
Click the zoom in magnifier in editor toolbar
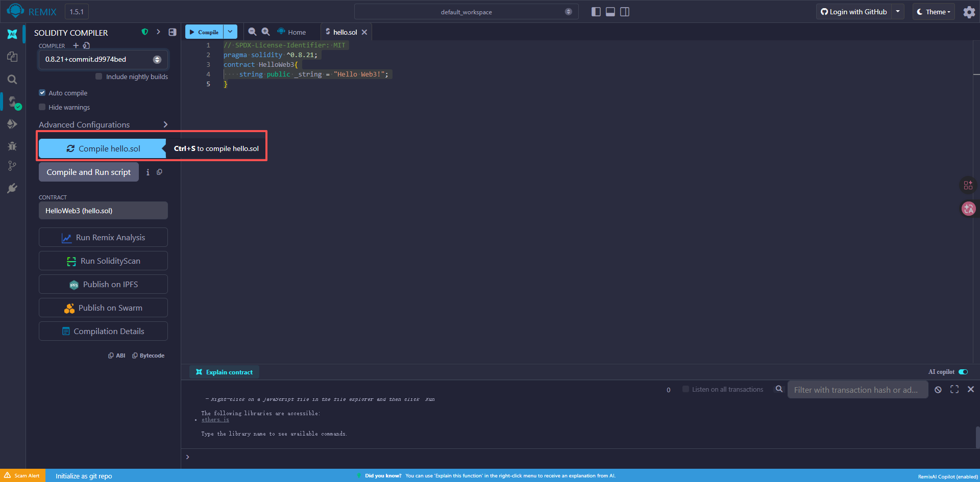coord(265,32)
